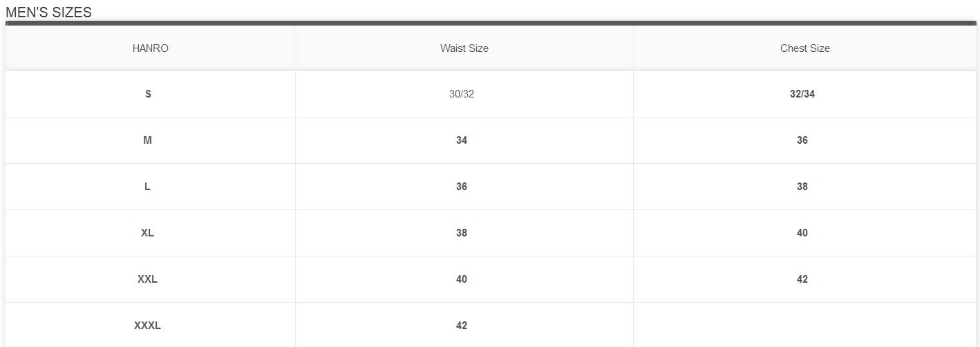Click waist size 36 in L row
This screenshot has width=980, height=347.
(462, 187)
